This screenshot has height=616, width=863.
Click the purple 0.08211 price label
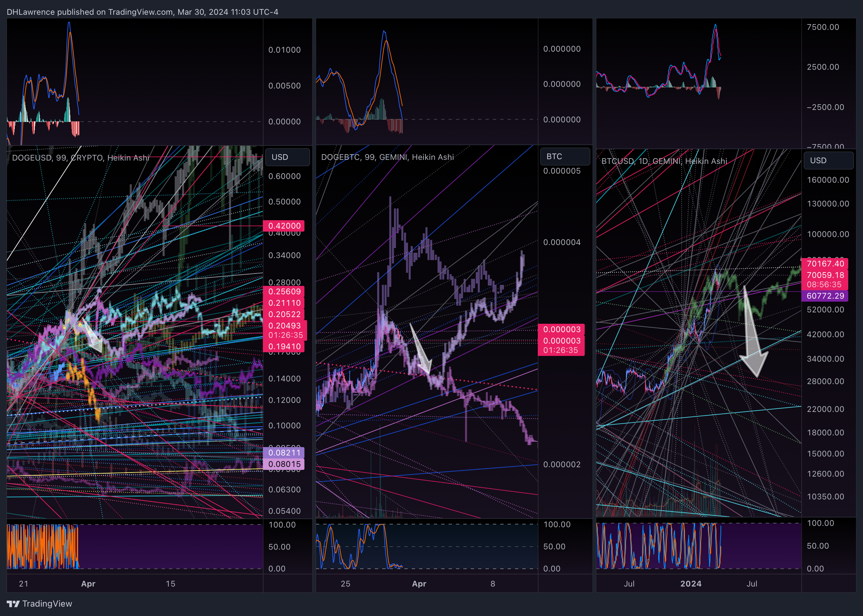[x=284, y=452]
